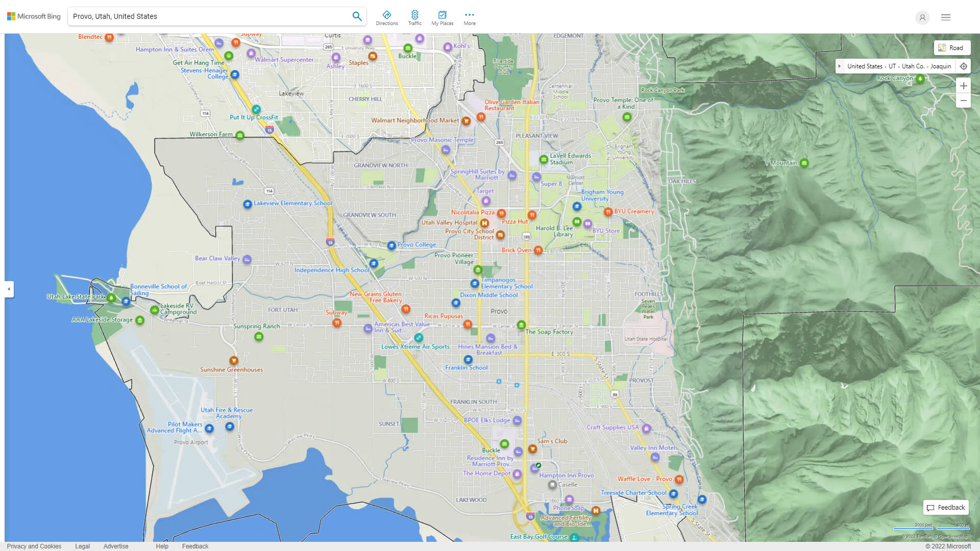Open the Help item in the footer
The image size is (980, 551).
click(x=162, y=546)
